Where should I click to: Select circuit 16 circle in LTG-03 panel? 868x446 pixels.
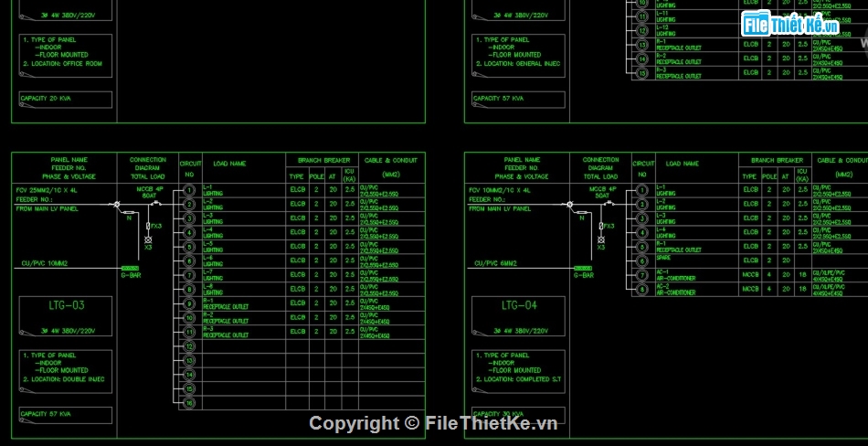point(189,402)
